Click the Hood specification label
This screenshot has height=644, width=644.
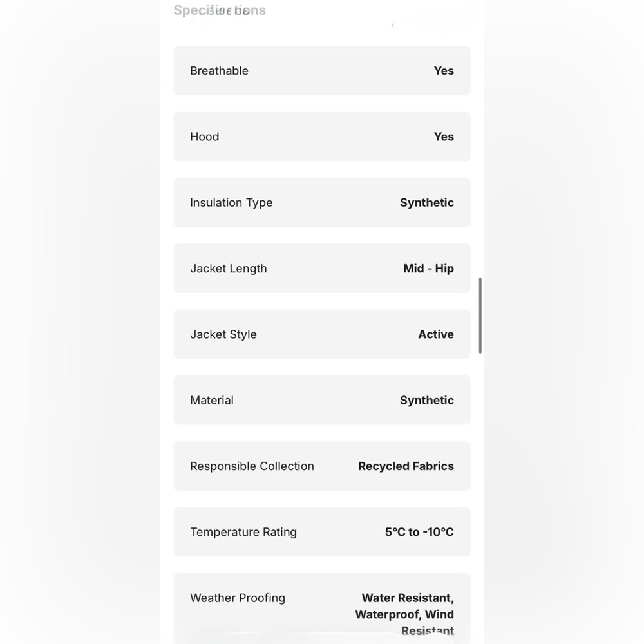[x=204, y=137]
